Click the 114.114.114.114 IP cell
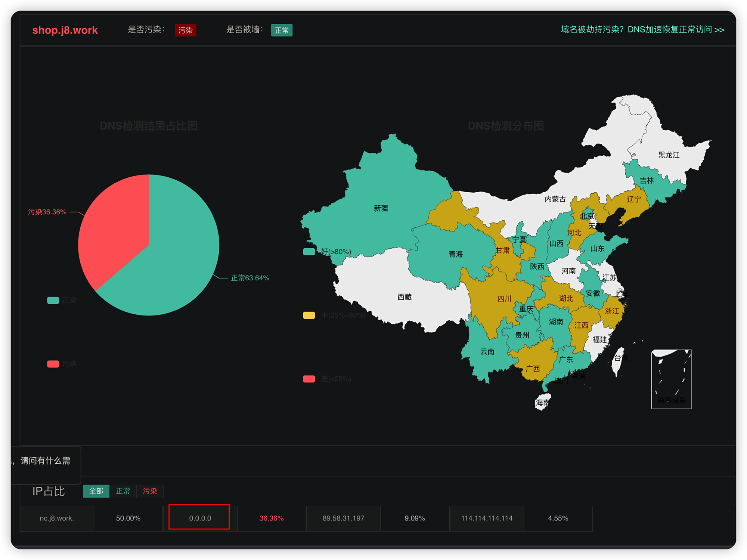Viewport: 747px width, 560px height. (487, 518)
